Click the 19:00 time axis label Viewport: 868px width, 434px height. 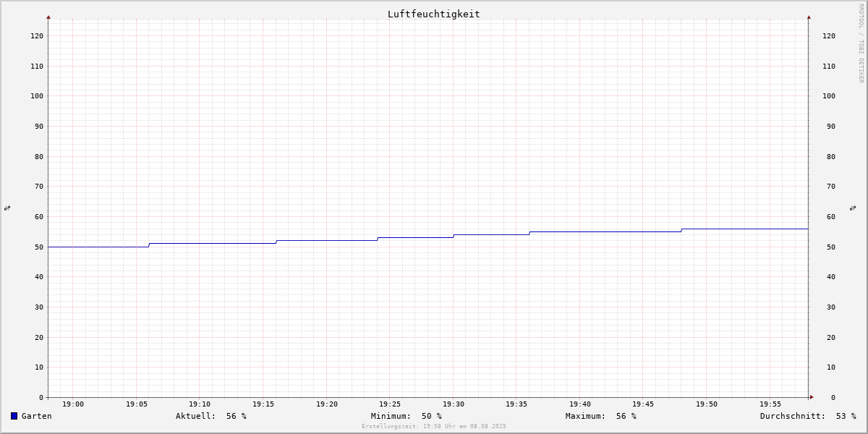coord(73,404)
